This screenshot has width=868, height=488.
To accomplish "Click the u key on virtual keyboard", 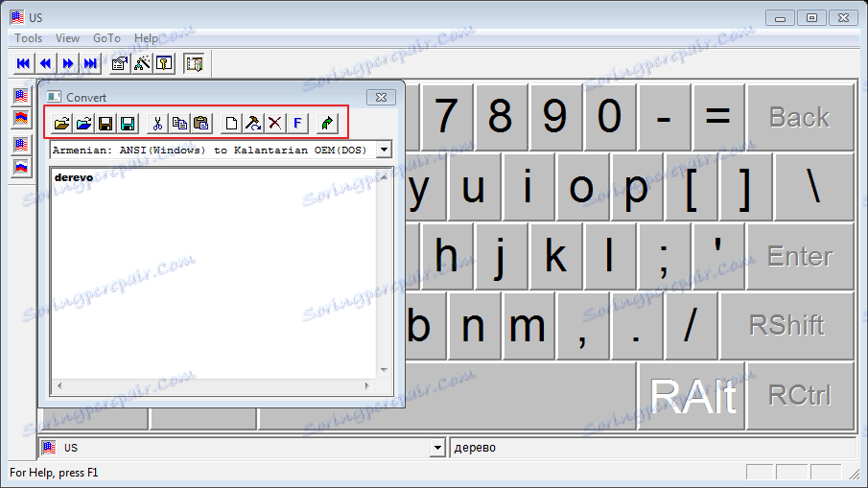I will (x=473, y=187).
